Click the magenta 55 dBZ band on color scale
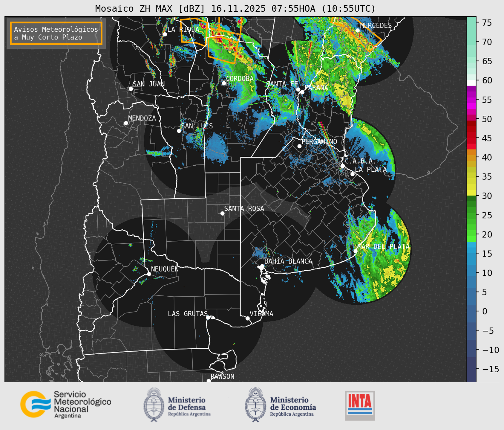504x430 pixels. (x=471, y=100)
